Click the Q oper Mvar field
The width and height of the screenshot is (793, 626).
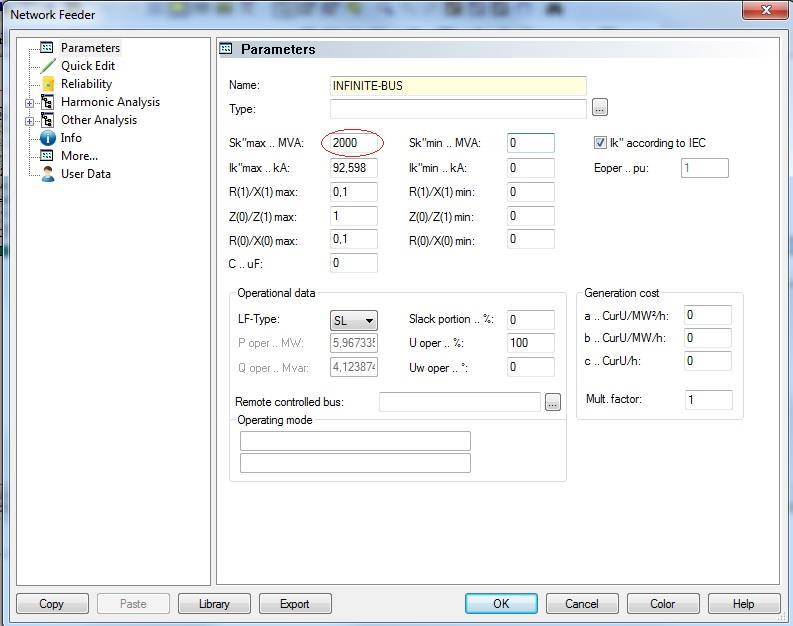(x=354, y=367)
